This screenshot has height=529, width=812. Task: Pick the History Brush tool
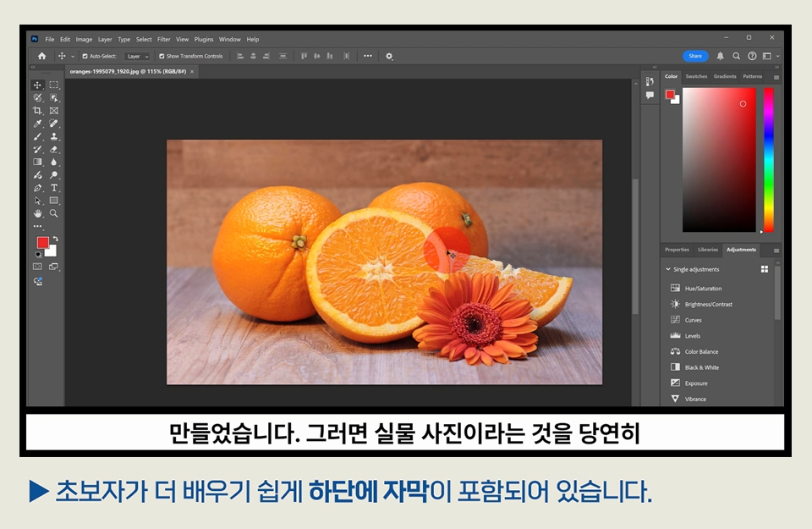(37, 149)
